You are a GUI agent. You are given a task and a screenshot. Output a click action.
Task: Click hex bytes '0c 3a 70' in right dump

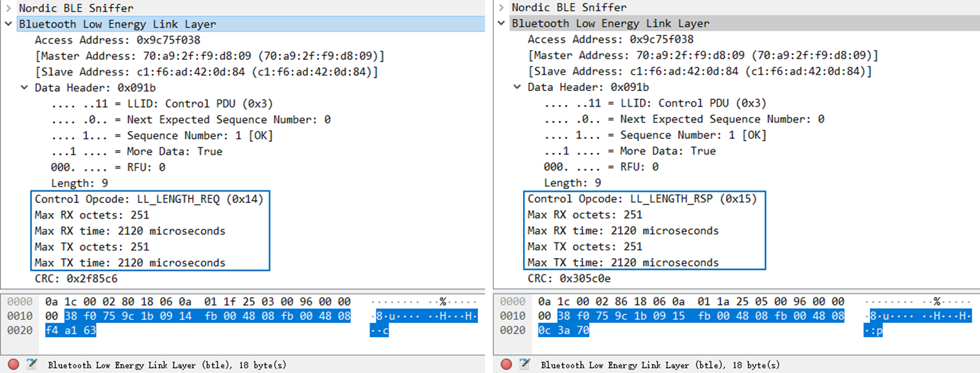click(563, 331)
